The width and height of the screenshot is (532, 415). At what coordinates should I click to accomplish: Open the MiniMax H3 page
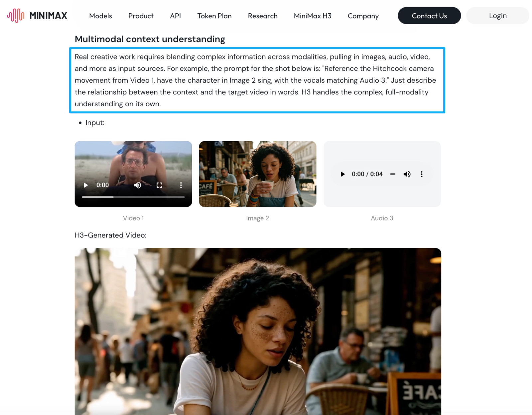tap(312, 16)
